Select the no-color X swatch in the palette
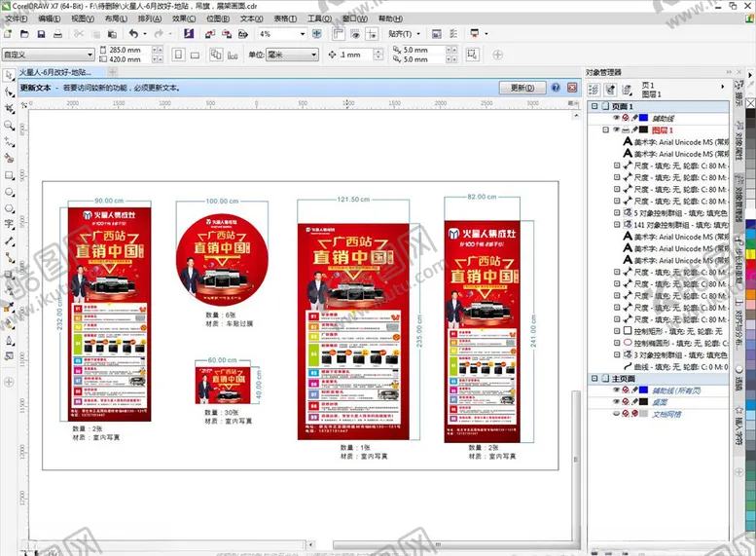756x556 pixels. 751,103
